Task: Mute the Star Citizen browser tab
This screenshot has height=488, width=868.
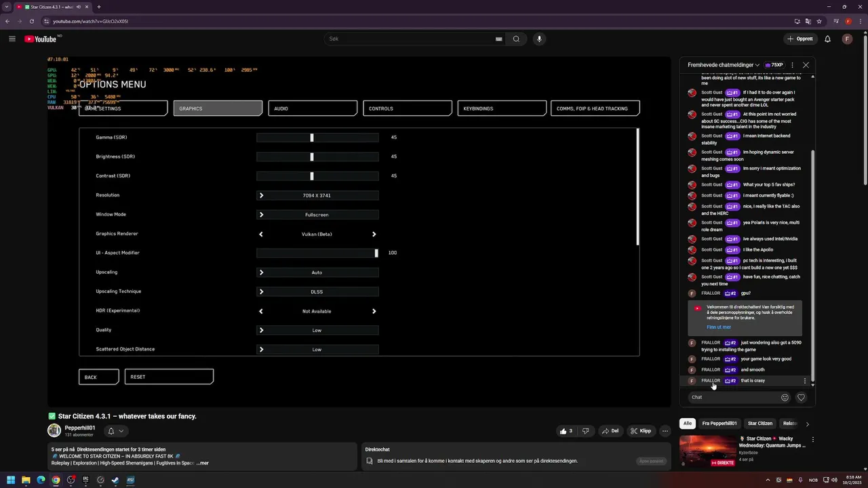Action: click(79, 7)
